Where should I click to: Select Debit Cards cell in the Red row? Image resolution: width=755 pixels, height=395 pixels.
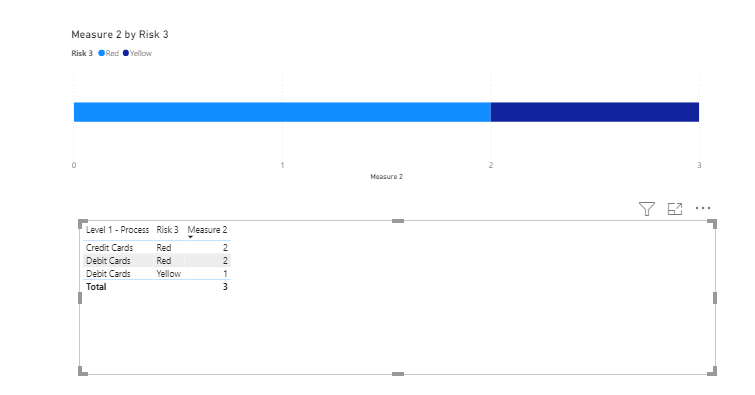(108, 261)
